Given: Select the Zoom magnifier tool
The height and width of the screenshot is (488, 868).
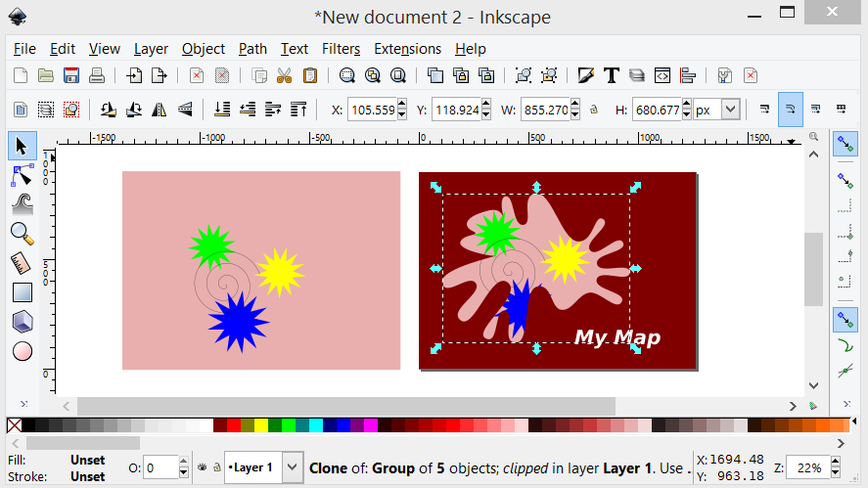Looking at the screenshot, I should tap(22, 233).
